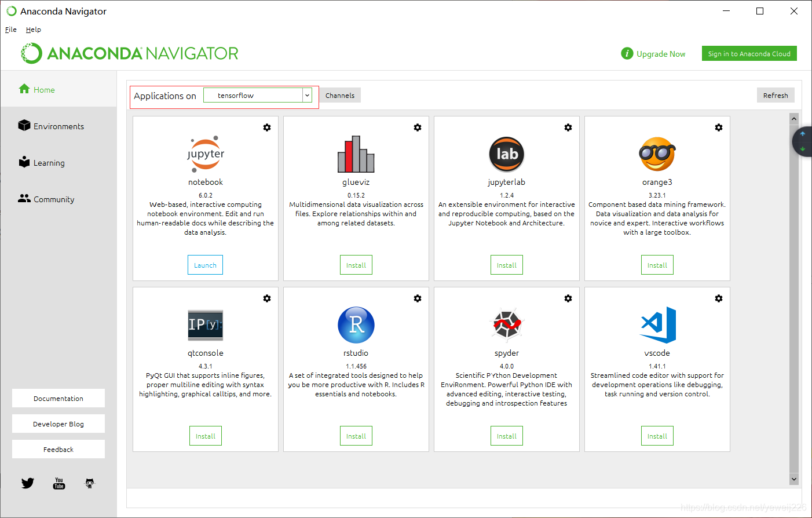The height and width of the screenshot is (518, 812).
Task: Click the Anaconda Navigator header logo
Action: click(x=130, y=53)
